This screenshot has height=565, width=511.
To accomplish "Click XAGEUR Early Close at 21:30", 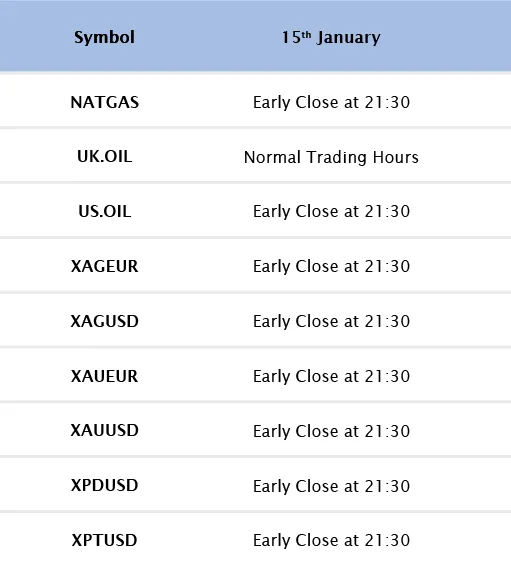I will coord(332,266).
